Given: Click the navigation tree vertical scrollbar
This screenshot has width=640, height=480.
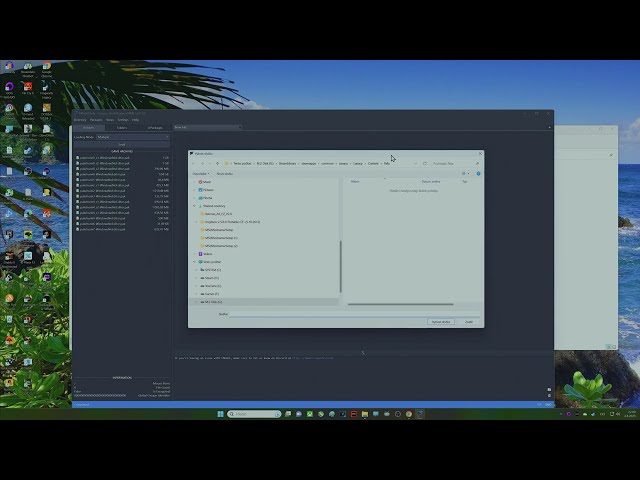Looking at the screenshot, I should click(340, 267).
